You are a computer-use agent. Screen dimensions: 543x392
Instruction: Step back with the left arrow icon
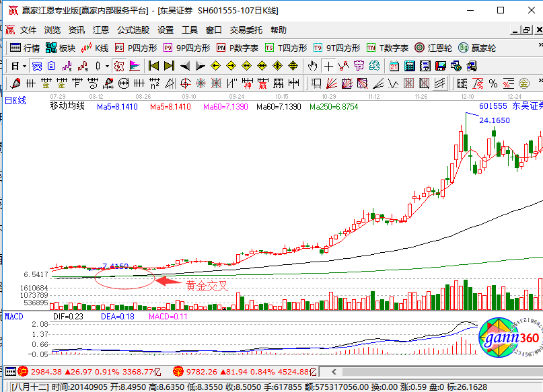pyautogui.click(x=185, y=66)
